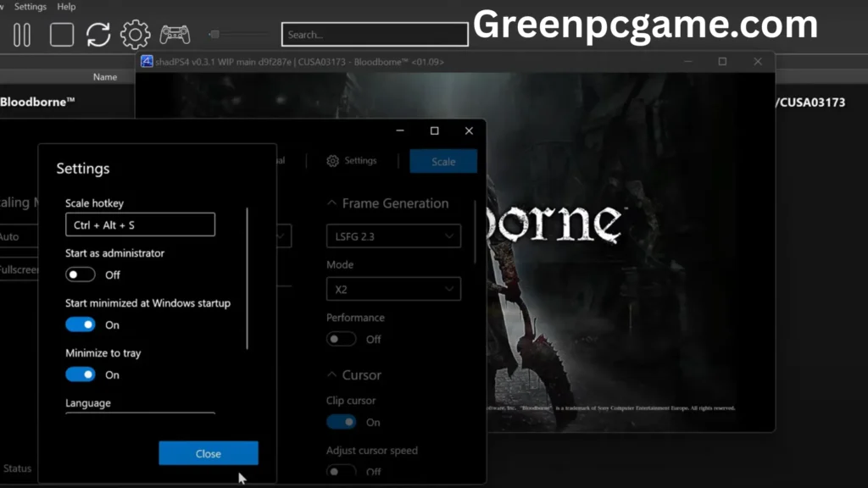Click the Scale button
868x488 pixels.
point(443,162)
